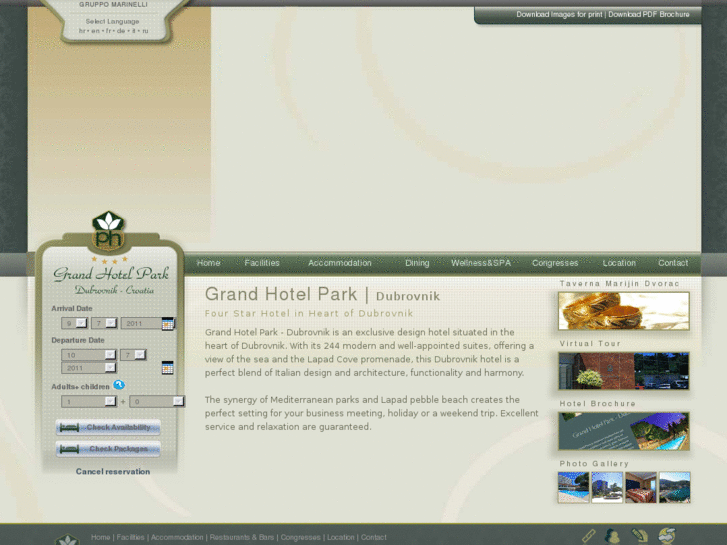The width and height of the screenshot is (727, 545).
Task: Click the blue help icon beside Adults+ children
Action: click(119, 385)
